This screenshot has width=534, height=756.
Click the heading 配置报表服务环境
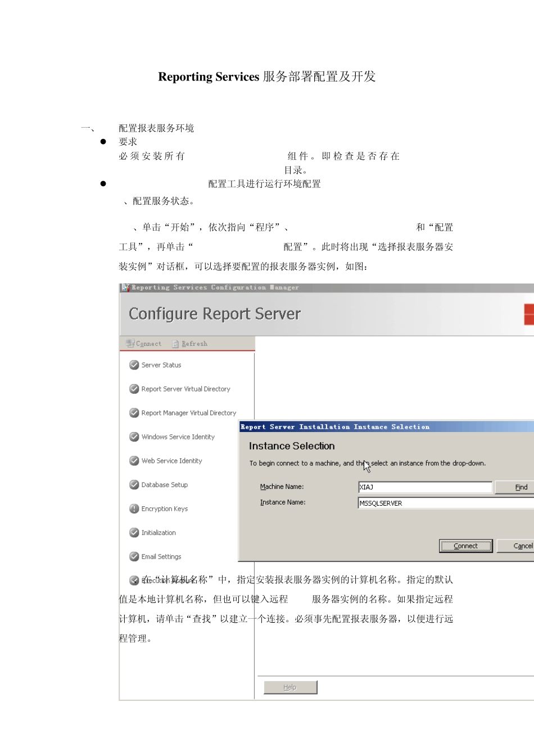click(156, 128)
